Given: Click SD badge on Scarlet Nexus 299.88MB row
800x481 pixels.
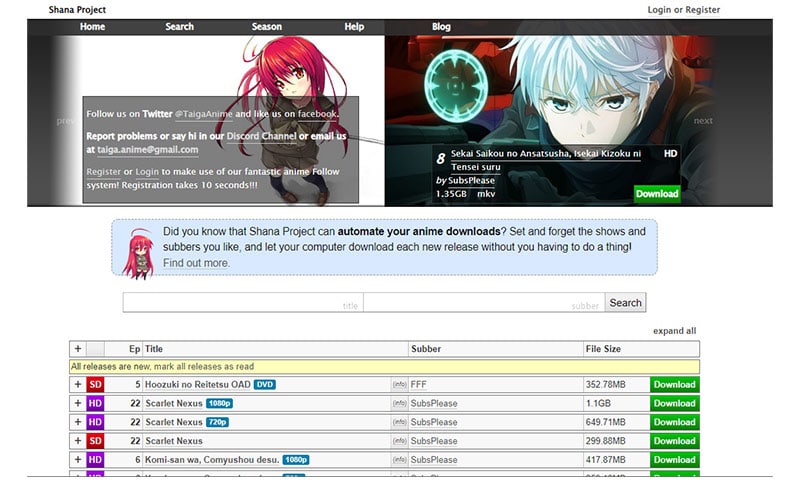Looking at the screenshot, I should point(95,441).
